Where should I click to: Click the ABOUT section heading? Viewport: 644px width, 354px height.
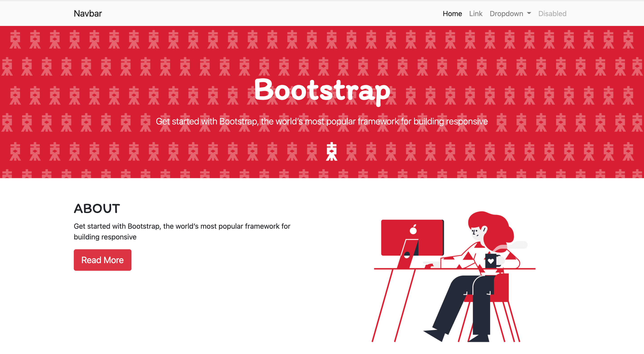97,208
